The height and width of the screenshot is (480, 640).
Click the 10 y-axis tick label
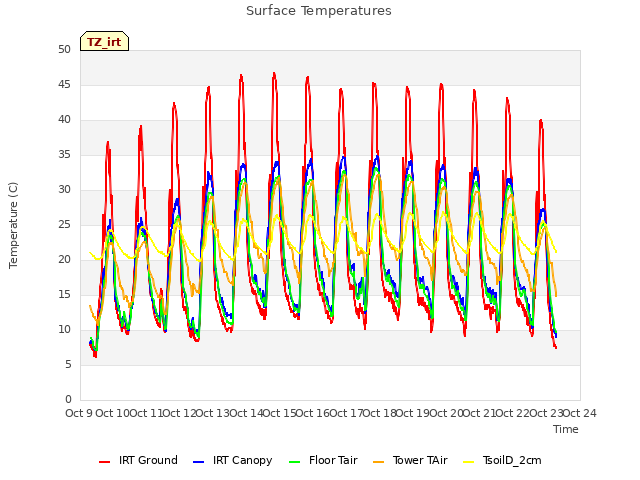pyautogui.click(x=64, y=330)
